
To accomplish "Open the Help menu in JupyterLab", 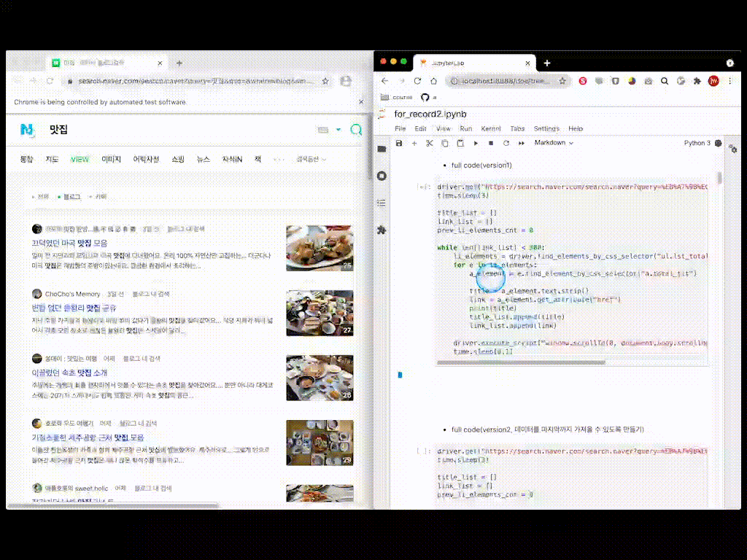I will point(576,128).
